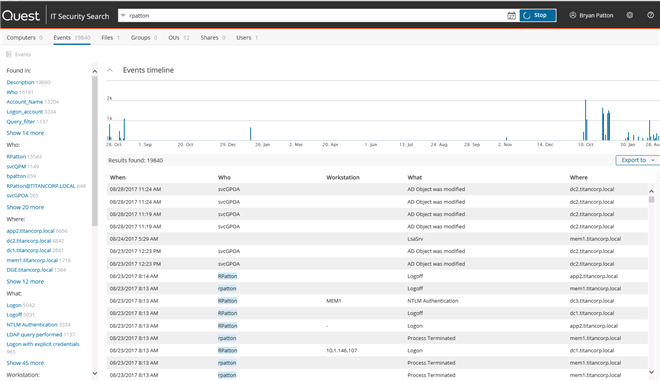Click the tall October bar in timeline

tap(585, 120)
